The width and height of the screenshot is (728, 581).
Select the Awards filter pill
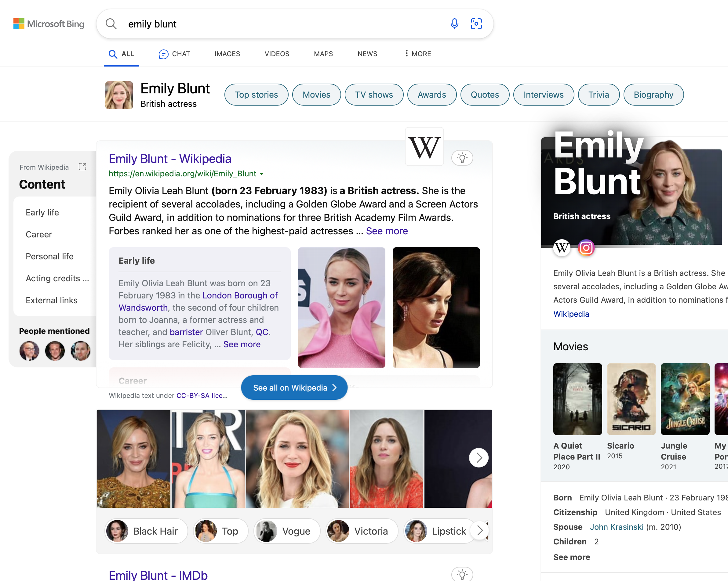pos(431,95)
